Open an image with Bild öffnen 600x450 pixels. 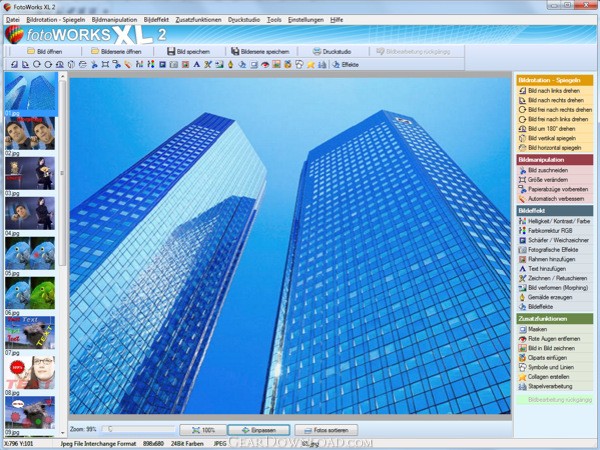pos(44,51)
